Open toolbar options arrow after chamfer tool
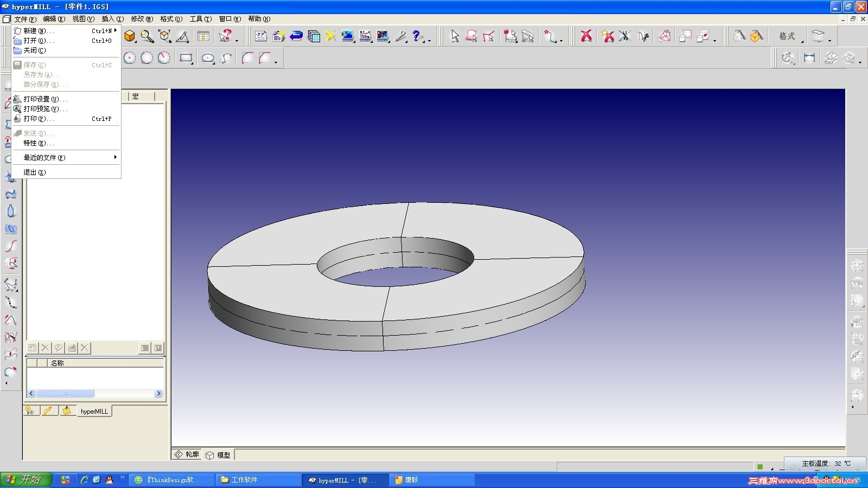Image resolution: width=868 pixels, height=488 pixels. point(276,62)
